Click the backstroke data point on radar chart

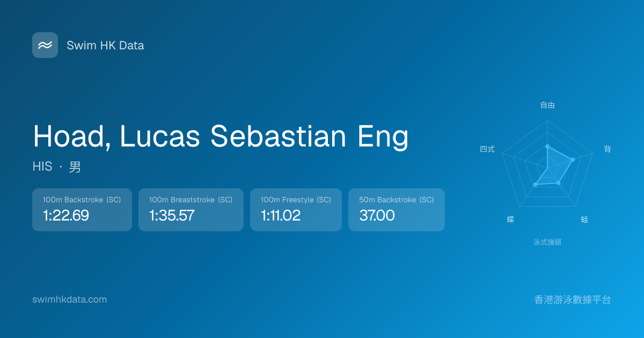pos(573,160)
